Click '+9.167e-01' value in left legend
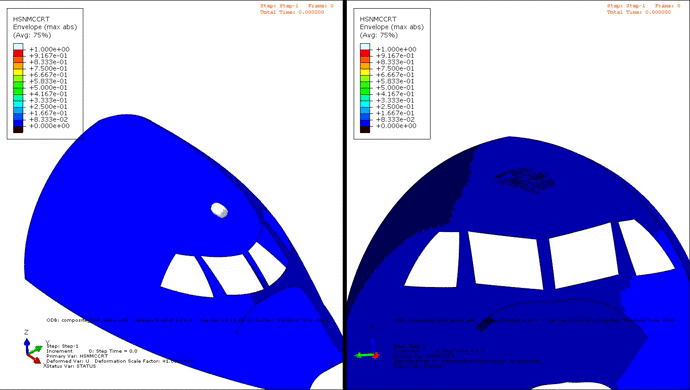690x390 pixels. tap(48, 56)
